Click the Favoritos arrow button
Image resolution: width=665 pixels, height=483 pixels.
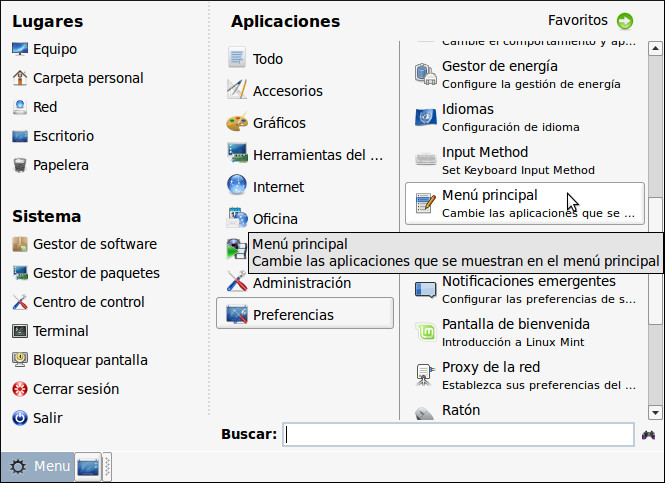pos(625,21)
